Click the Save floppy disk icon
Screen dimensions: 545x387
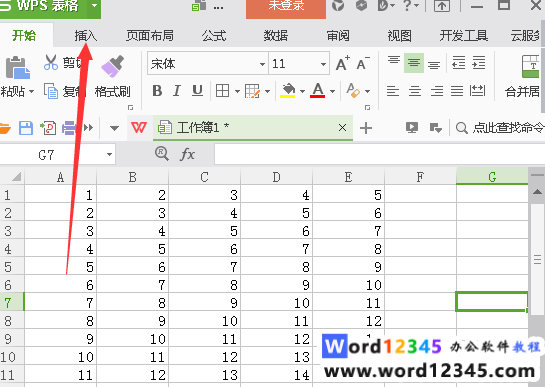point(26,128)
